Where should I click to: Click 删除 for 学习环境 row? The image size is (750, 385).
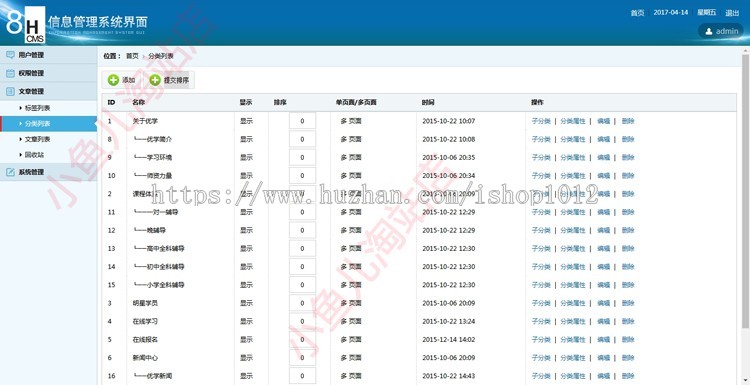tap(628, 157)
